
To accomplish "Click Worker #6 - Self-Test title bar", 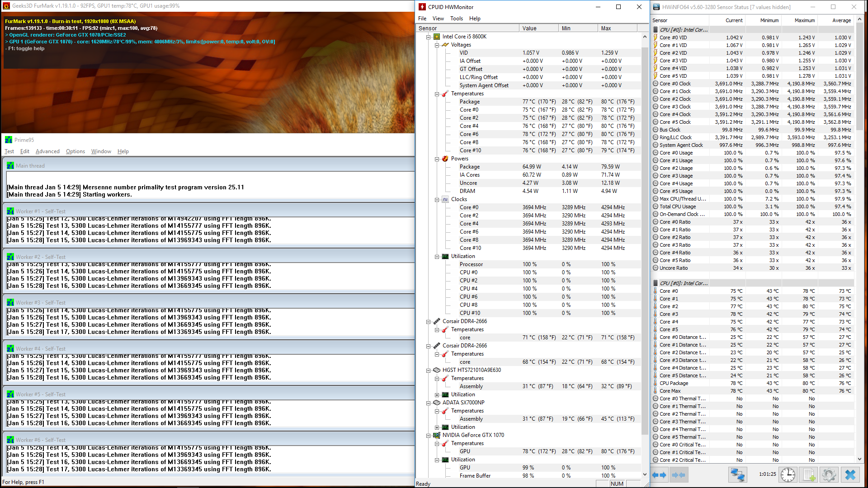I will (208, 440).
